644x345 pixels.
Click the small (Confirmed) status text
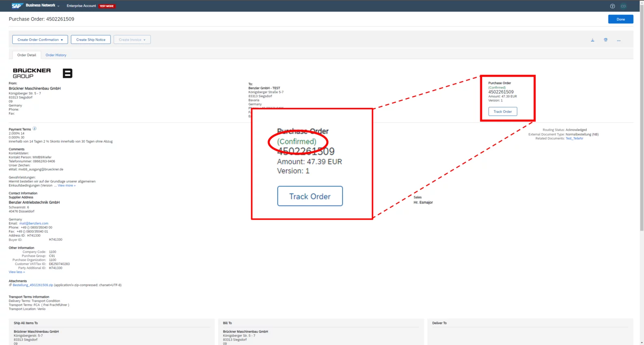click(x=497, y=87)
